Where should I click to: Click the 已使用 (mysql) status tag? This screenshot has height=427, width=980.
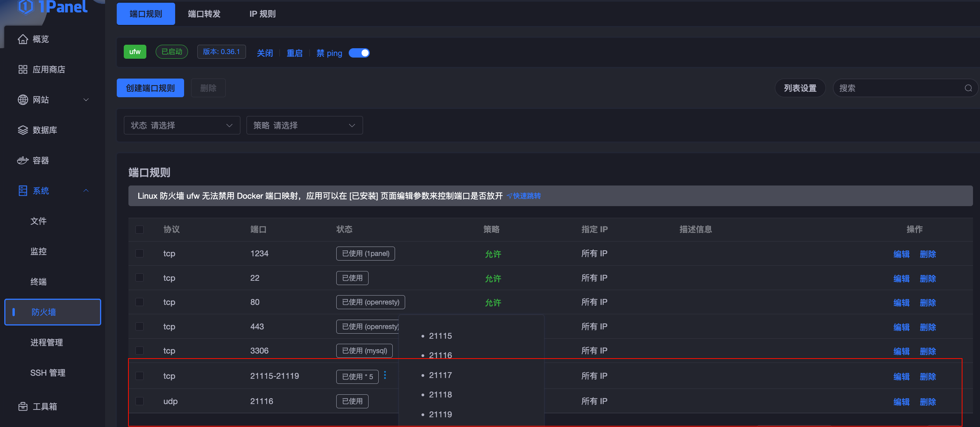click(364, 351)
